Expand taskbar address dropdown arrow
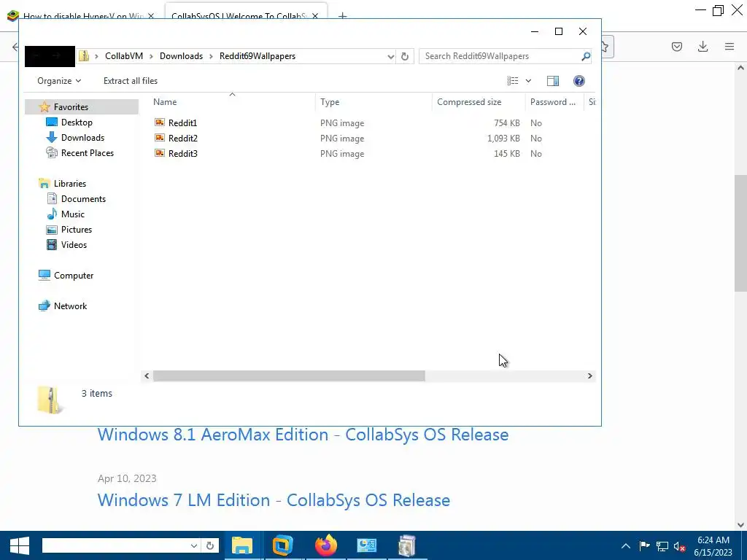Viewport: 747px width, 560px height. coord(193,545)
